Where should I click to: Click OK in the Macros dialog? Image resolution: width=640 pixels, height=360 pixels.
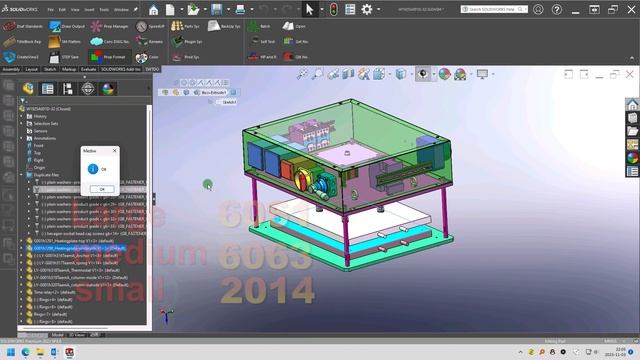coord(102,189)
